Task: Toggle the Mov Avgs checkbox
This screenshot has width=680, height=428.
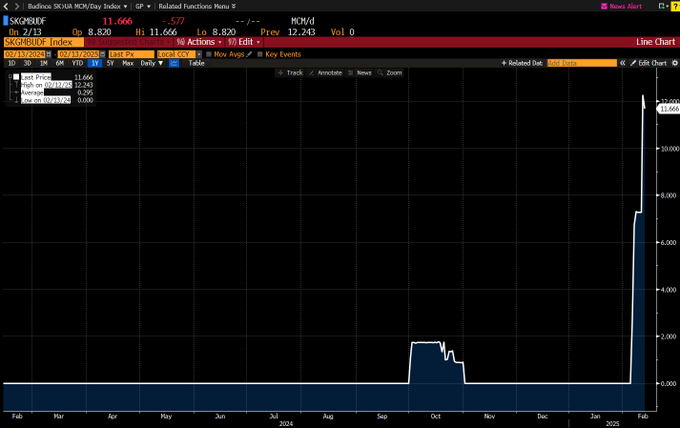Action: tap(209, 54)
